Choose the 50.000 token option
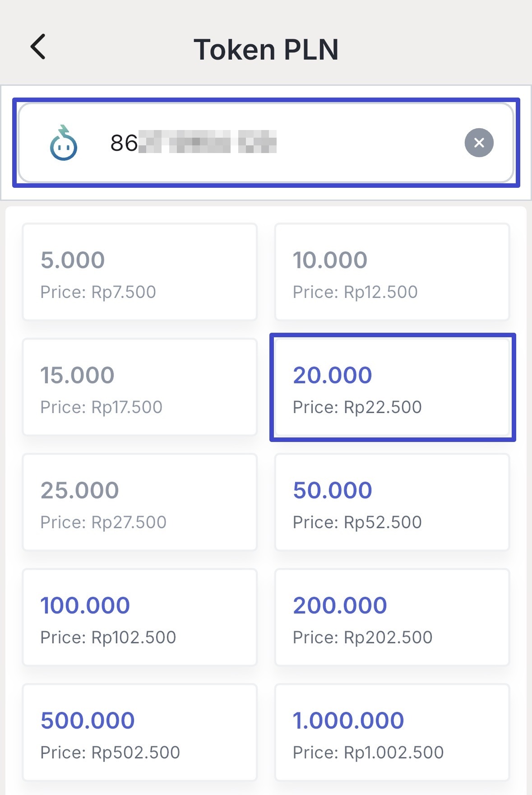Screen dimensions: 532x795 pos(392,502)
